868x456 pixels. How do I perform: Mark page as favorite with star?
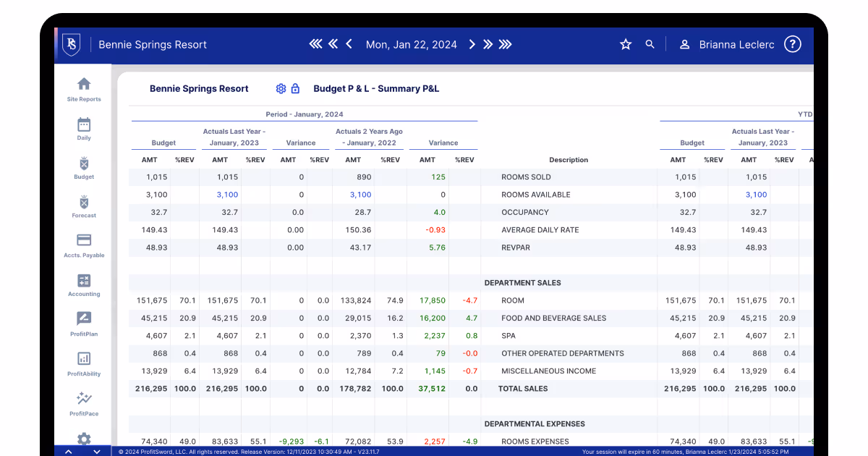click(626, 45)
